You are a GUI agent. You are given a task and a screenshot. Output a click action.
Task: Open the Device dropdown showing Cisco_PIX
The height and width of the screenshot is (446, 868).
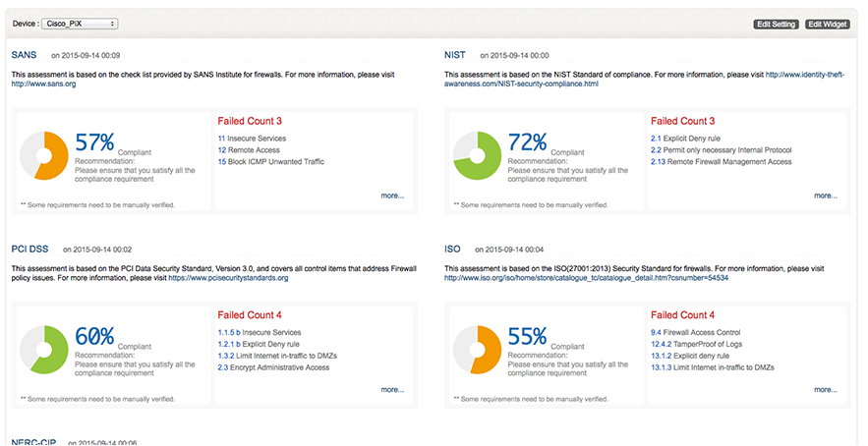click(82, 23)
